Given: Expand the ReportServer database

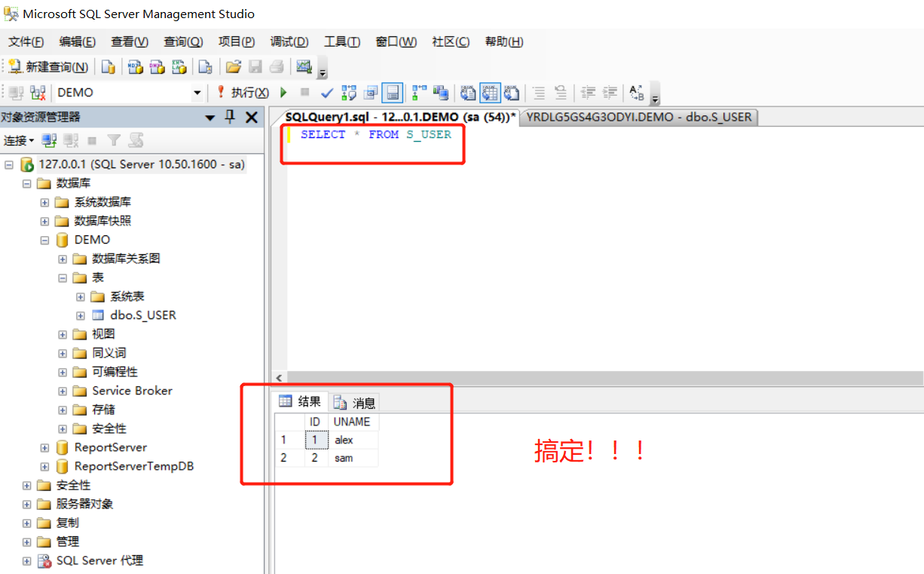Looking at the screenshot, I should coord(45,447).
